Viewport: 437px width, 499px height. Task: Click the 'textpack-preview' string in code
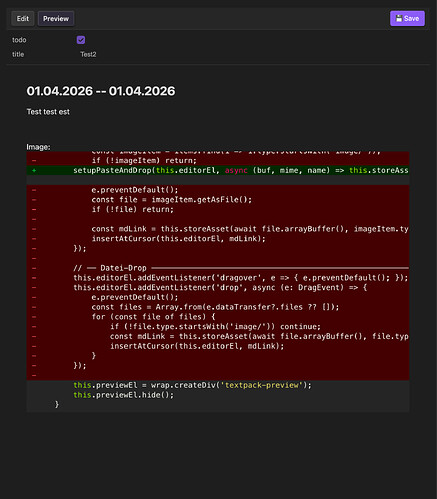click(x=262, y=385)
